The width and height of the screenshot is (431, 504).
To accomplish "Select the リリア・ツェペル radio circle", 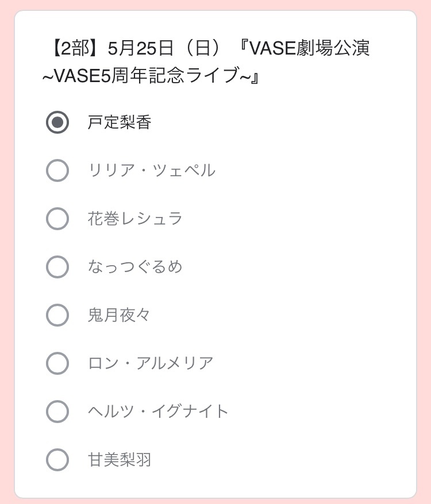I will pyautogui.click(x=57, y=170).
